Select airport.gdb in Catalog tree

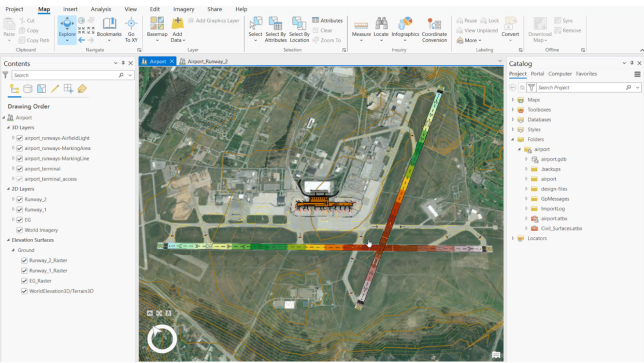coord(553,159)
